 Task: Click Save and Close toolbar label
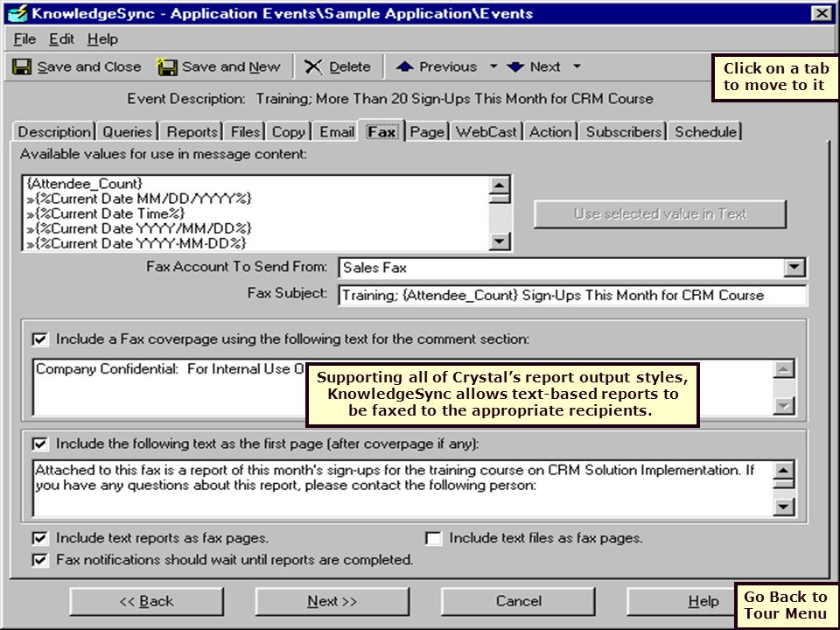(x=89, y=67)
